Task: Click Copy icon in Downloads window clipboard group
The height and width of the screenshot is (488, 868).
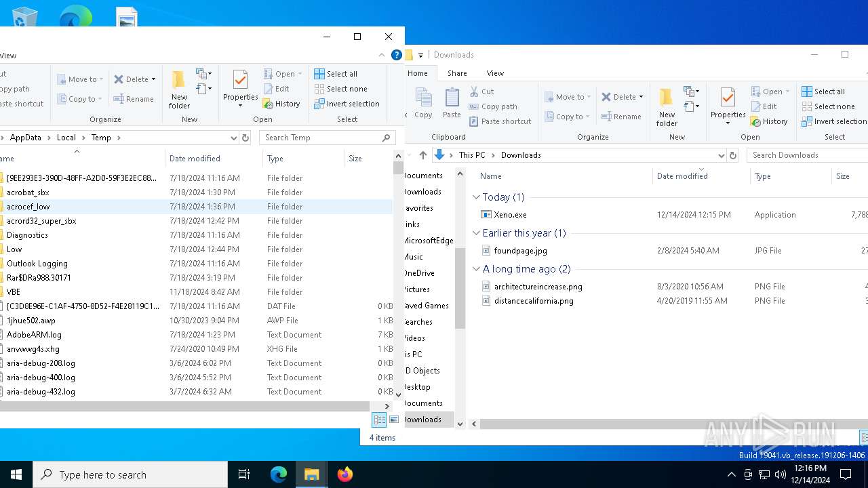Action: point(423,102)
